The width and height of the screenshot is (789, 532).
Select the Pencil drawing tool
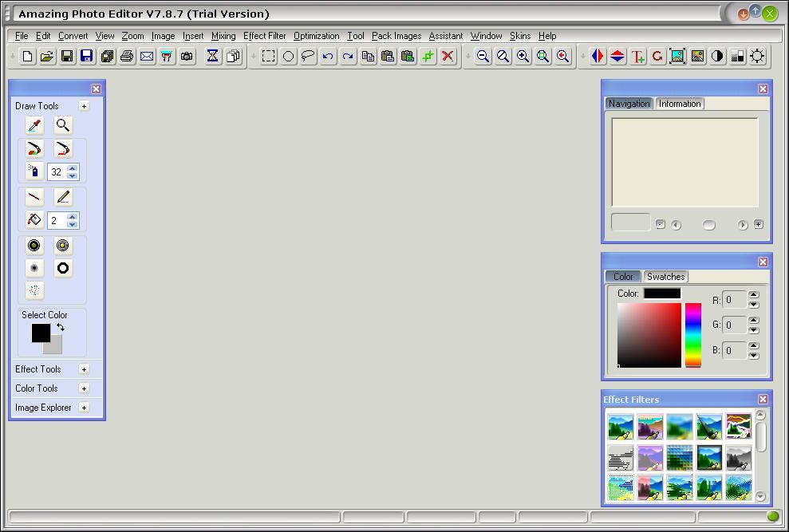[62, 197]
